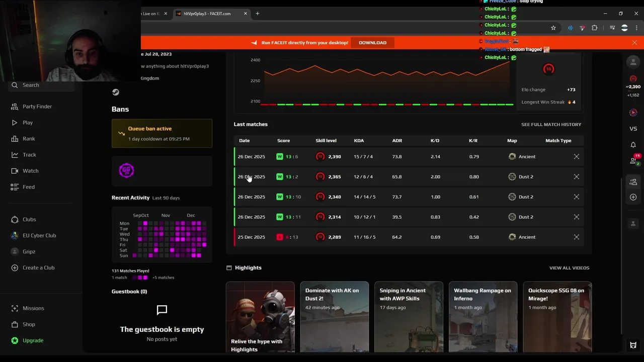644x362 pixels.
Task: Dismiss the orange FACEIT desktop banner
Action: [x=634, y=43]
